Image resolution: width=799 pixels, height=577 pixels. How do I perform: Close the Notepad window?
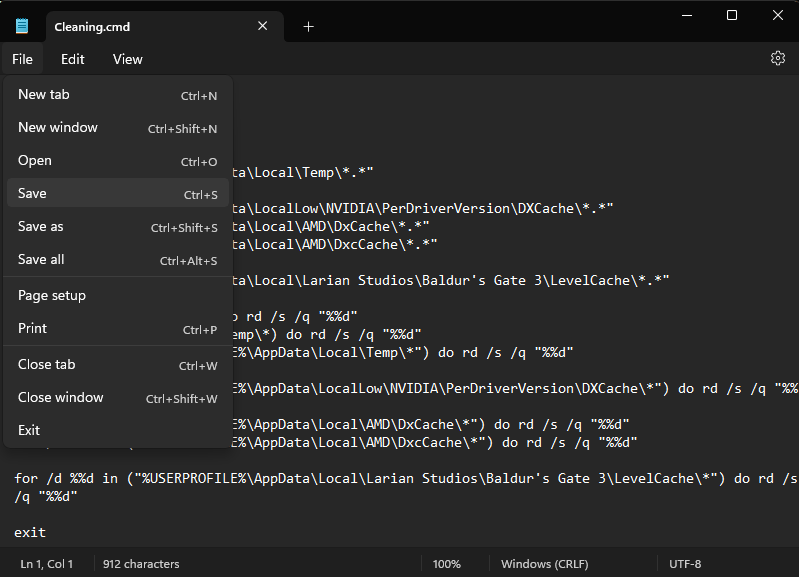(778, 15)
